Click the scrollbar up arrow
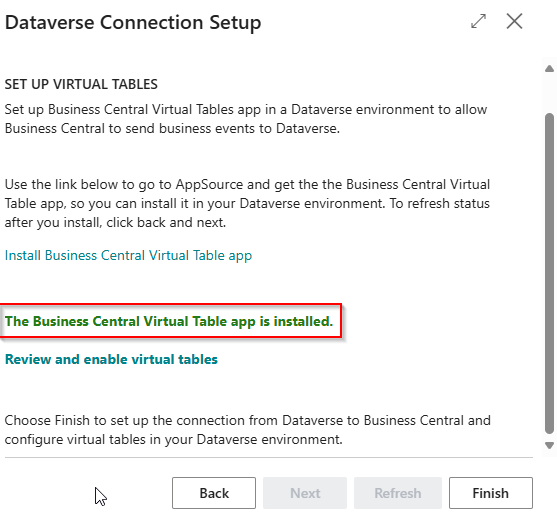 (x=550, y=69)
